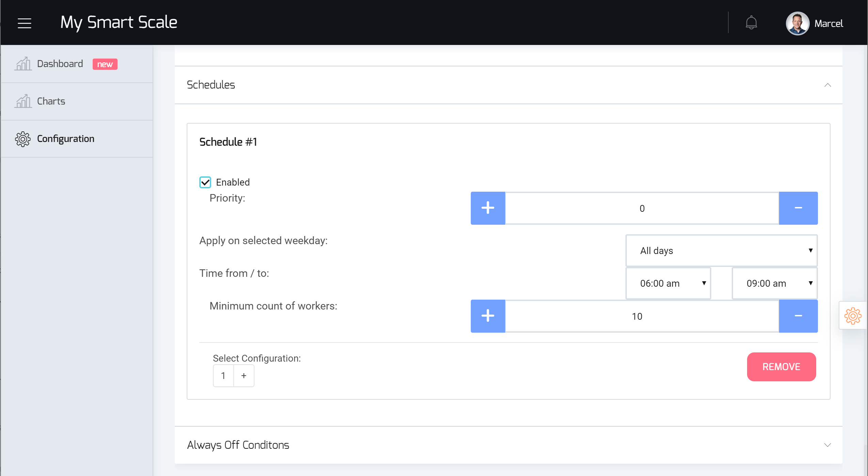Screen dimensions: 868x476
Task: Click the Charts icon in sidebar
Action: click(23, 101)
